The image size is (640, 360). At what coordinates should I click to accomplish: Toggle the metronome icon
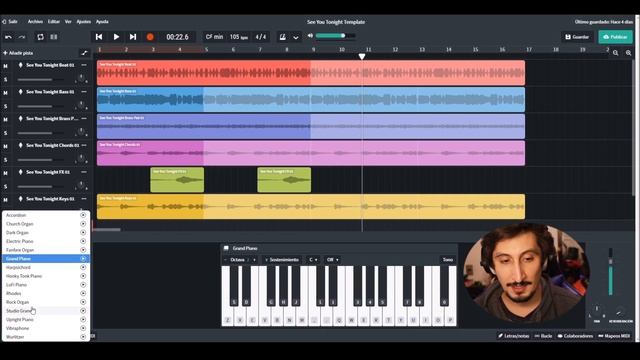coord(282,37)
